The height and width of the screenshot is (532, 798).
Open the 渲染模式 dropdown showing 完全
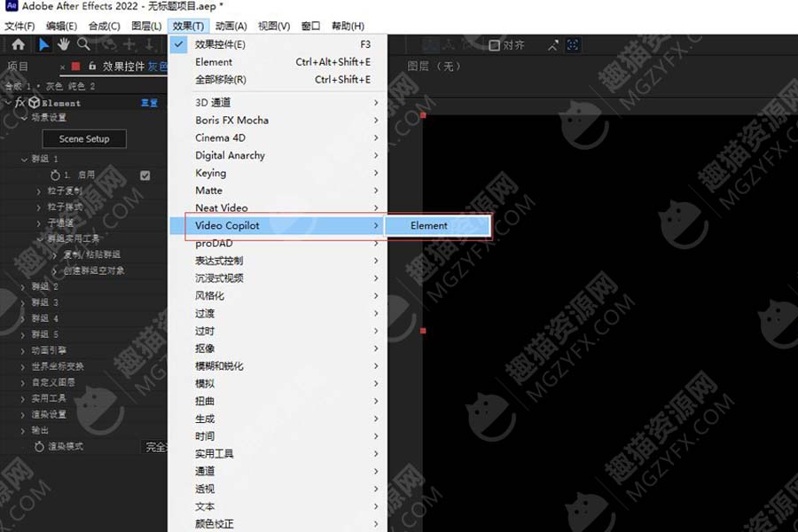(153, 447)
